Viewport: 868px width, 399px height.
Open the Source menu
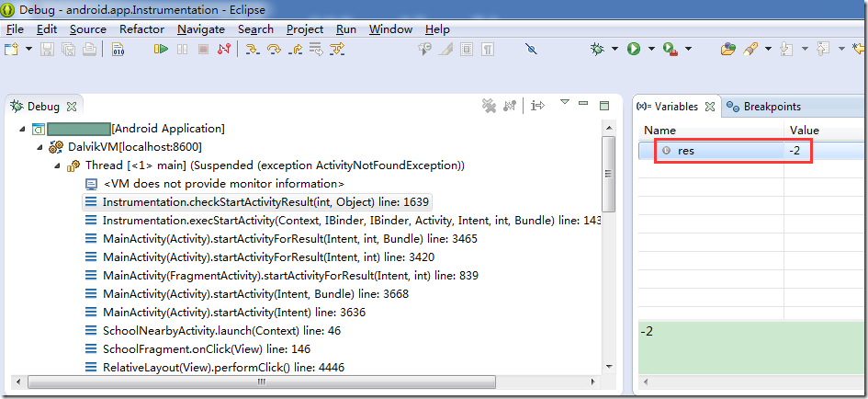(88, 29)
